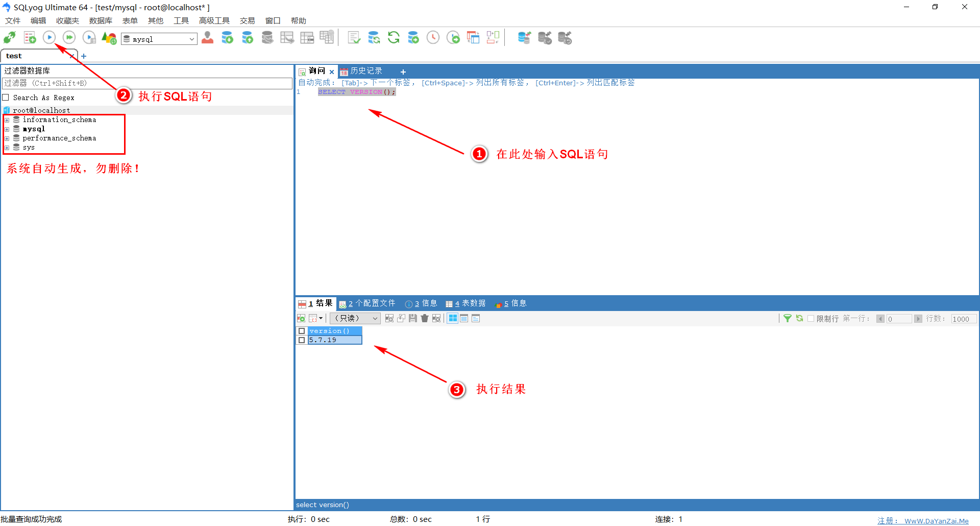Open the 高级工具 menu
The height and width of the screenshot is (526, 980).
(x=214, y=20)
